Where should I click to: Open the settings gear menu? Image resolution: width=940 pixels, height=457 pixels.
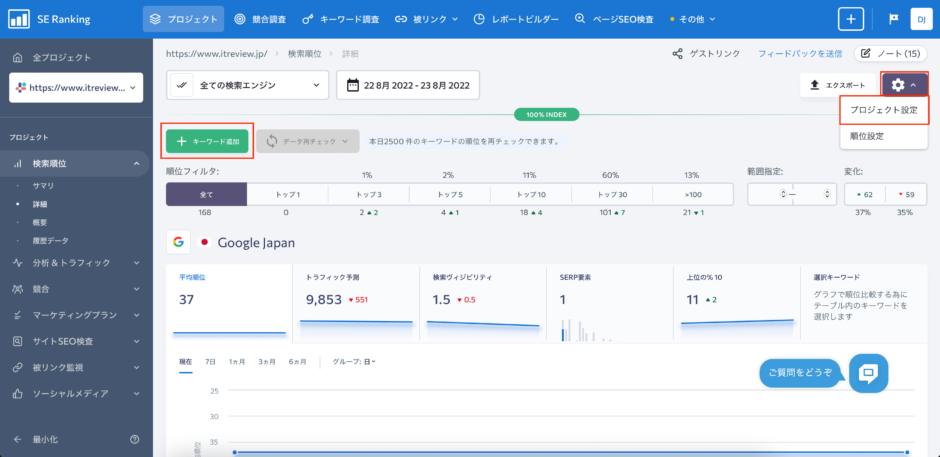coord(904,85)
